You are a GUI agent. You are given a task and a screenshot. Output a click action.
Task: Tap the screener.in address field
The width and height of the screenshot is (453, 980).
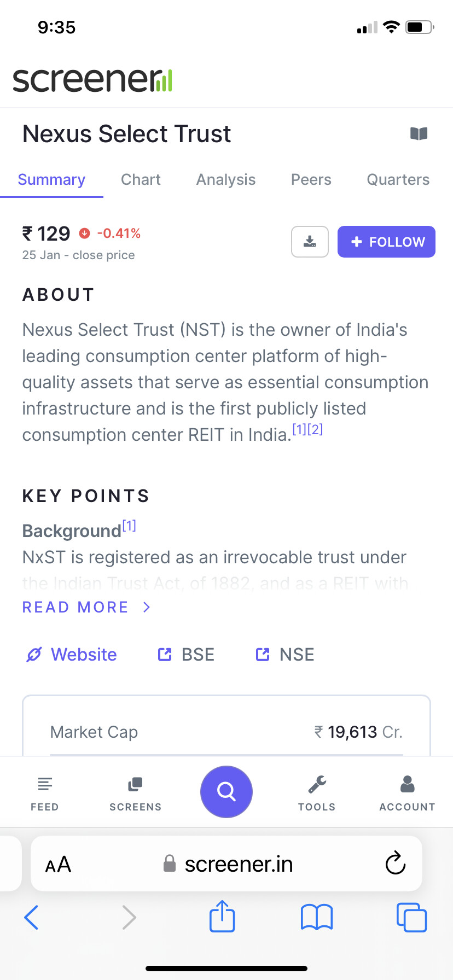point(226,864)
